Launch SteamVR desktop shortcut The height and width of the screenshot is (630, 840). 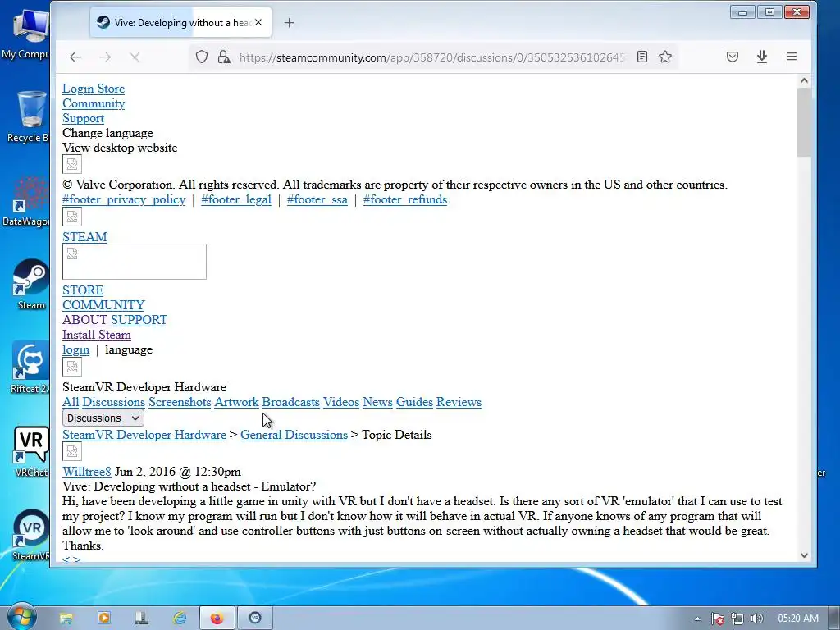(30, 535)
